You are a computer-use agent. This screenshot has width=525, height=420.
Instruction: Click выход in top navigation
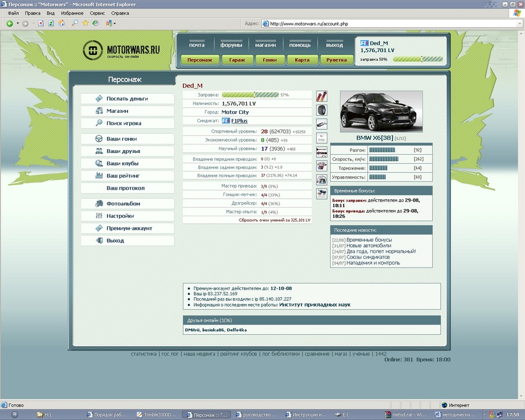click(x=335, y=45)
